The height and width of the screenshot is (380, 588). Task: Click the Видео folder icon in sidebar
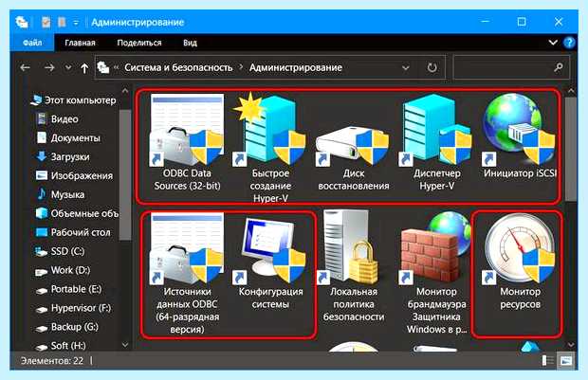pos(41,118)
